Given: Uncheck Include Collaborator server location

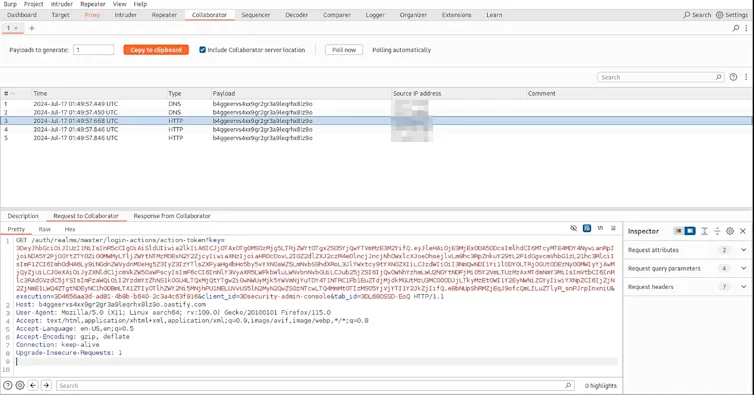Looking at the screenshot, I should pos(202,50).
